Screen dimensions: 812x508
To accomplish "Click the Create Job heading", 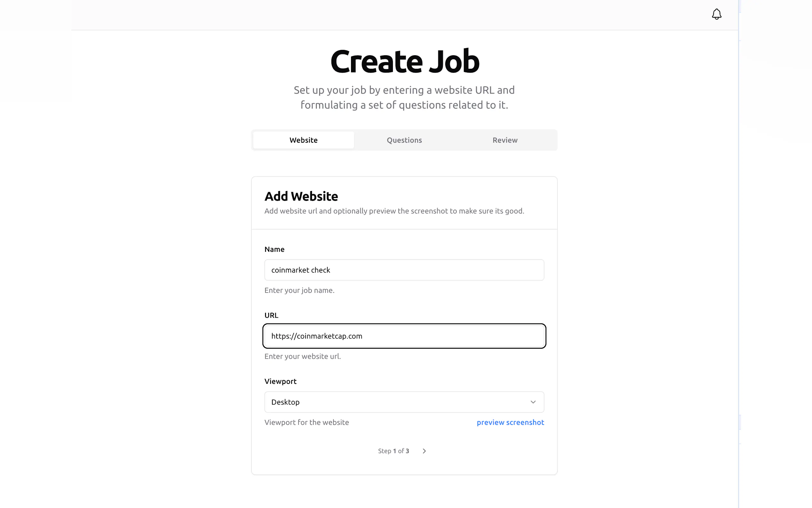I will pyautogui.click(x=404, y=61).
